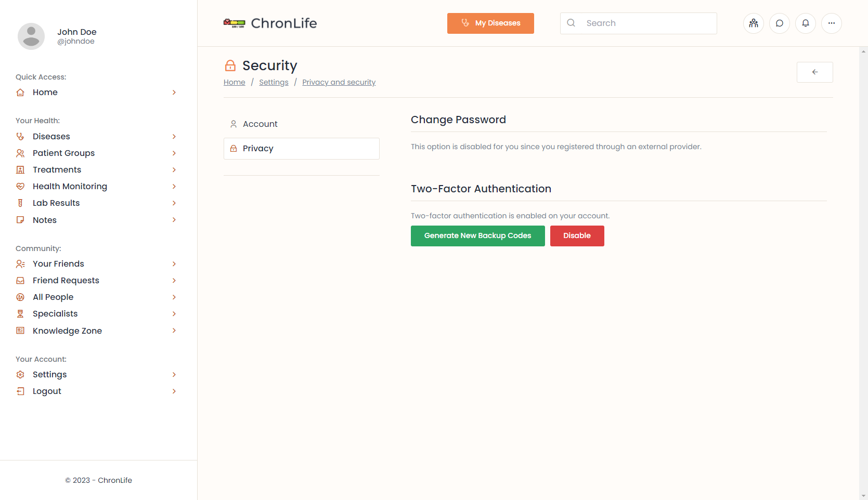Go back using the arrow button

pyautogui.click(x=815, y=72)
